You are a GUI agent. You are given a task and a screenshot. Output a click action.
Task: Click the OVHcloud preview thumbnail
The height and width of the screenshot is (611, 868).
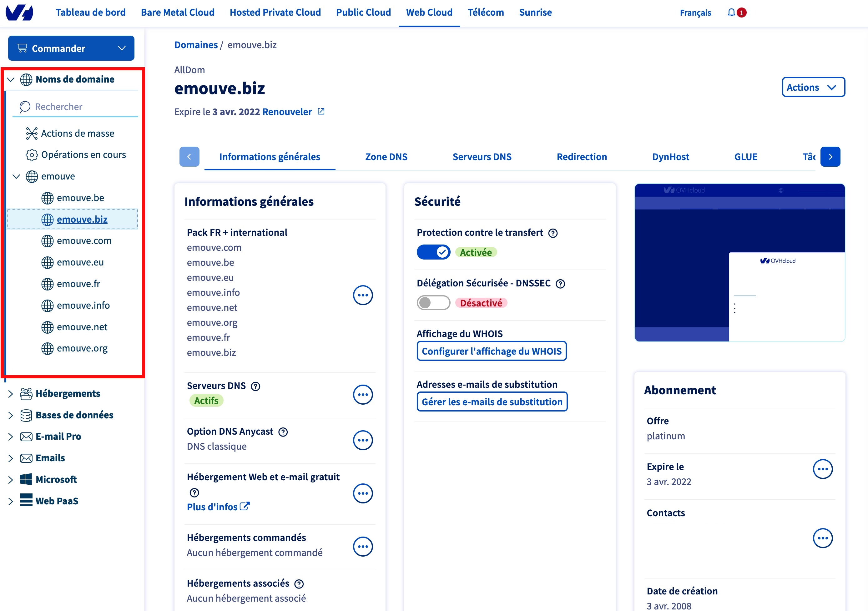[x=740, y=263]
